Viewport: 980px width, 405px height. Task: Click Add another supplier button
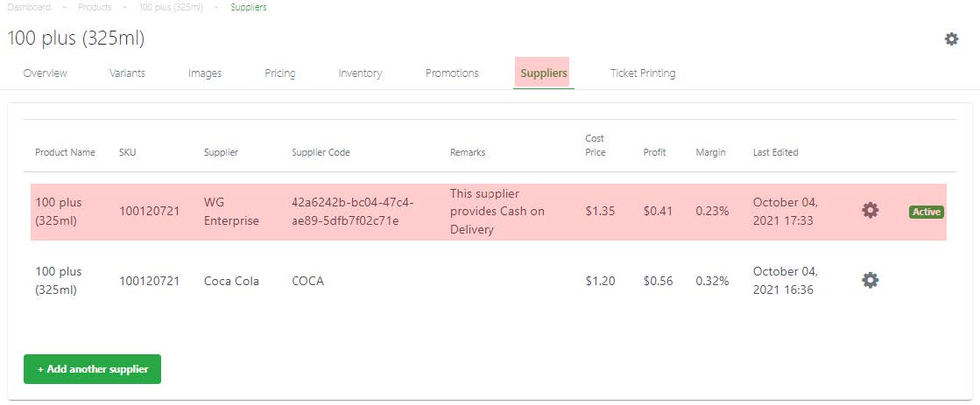coord(93,369)
